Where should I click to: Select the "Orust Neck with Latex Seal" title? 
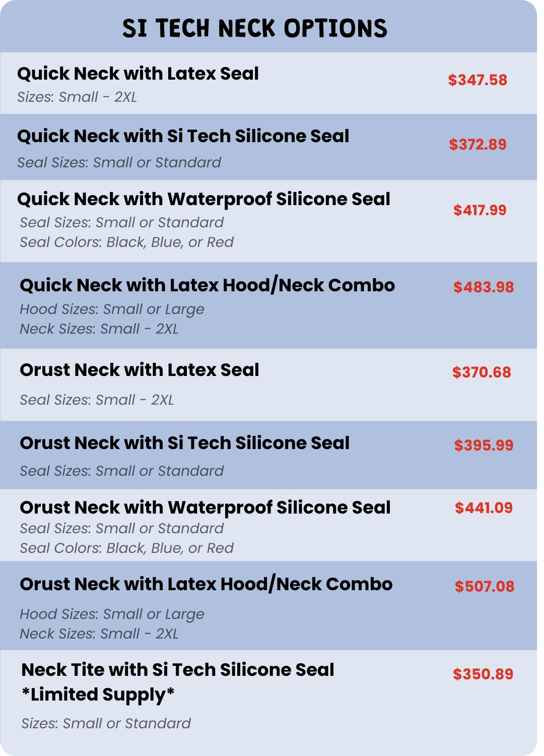139,370
